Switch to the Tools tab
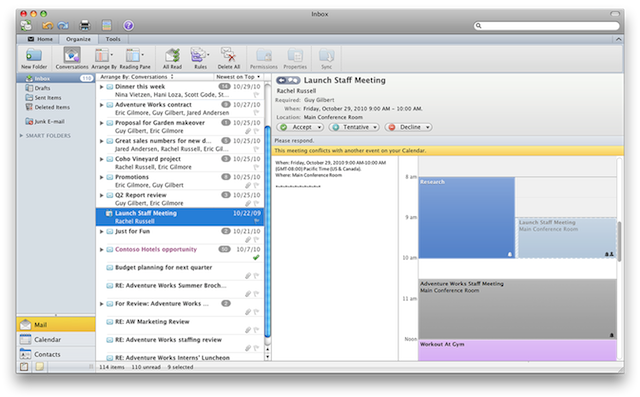The height and width of the screenshot is (397, 640). pos(113,39)
